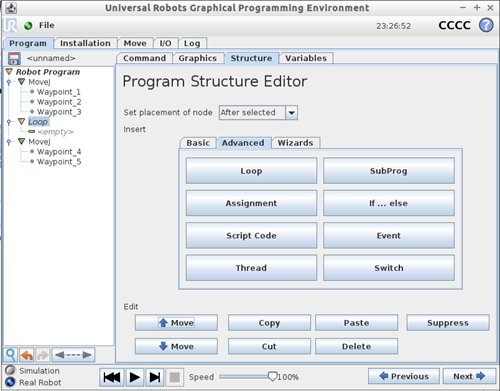Screen dimensions: 500x391
Task: Switch to the Basic insert tab
Action: (x=198, y=143)
